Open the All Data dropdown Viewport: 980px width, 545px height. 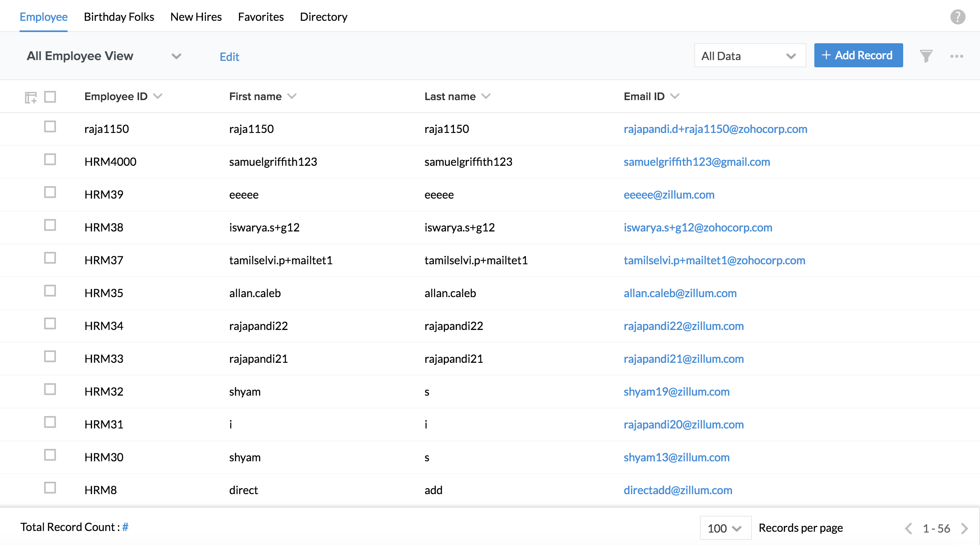pos(750,56)
